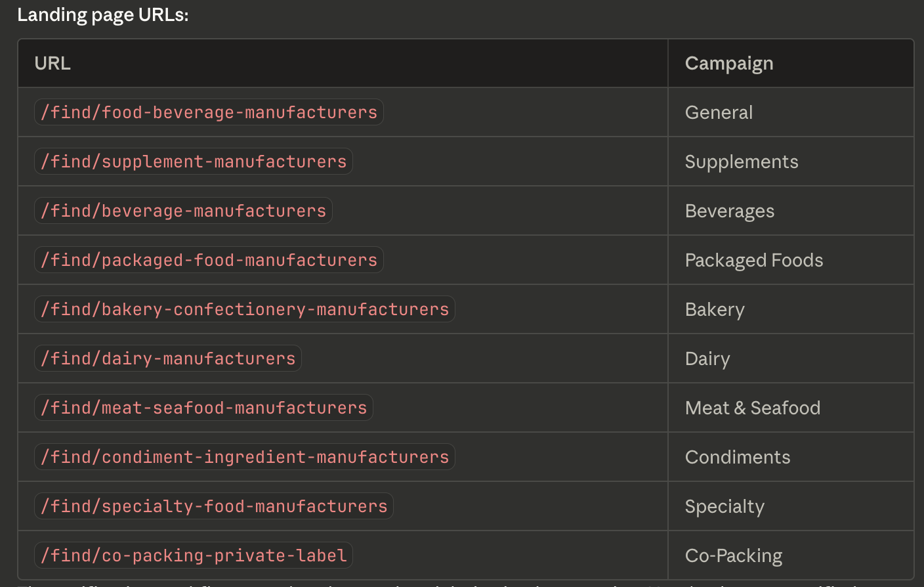Click the URL column header
The width and height of the screenshot is (924, 587).
52,64
